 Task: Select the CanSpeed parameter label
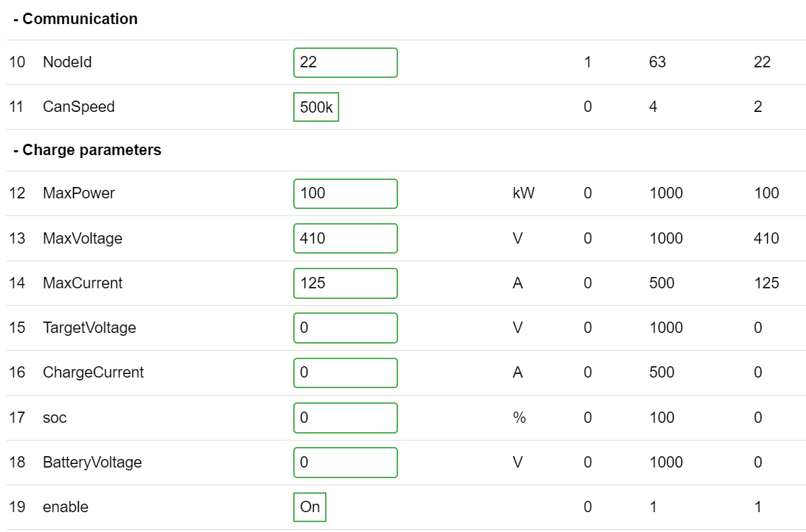(x=79, y=107)
